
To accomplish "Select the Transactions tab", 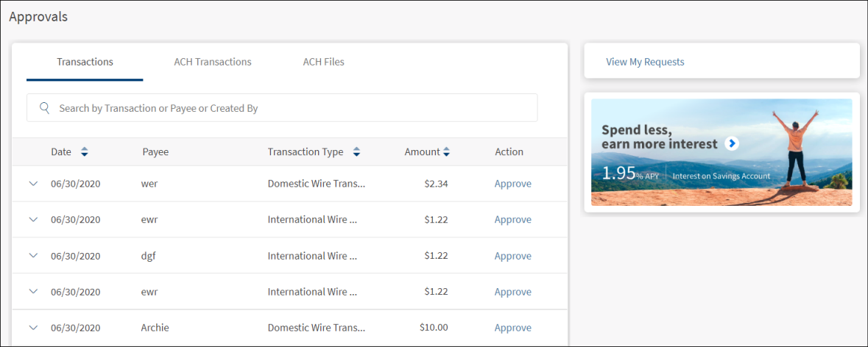I will click(85, 62).
